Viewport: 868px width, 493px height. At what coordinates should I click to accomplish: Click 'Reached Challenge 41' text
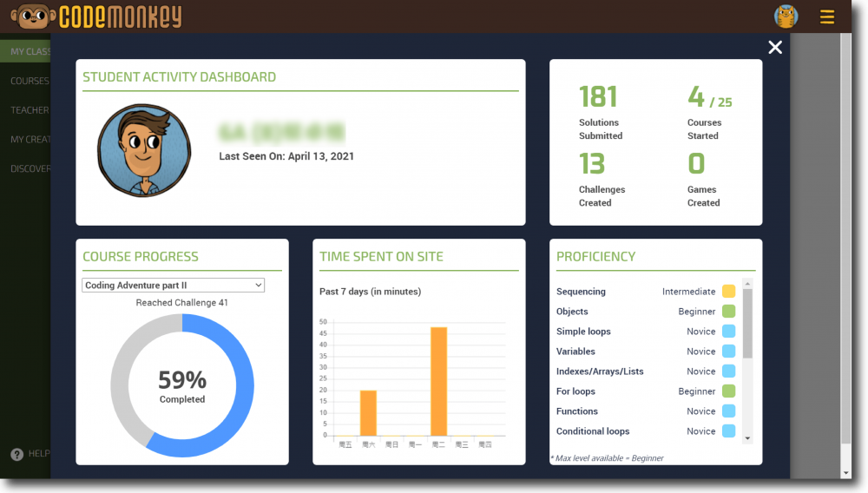pos(181,303)
